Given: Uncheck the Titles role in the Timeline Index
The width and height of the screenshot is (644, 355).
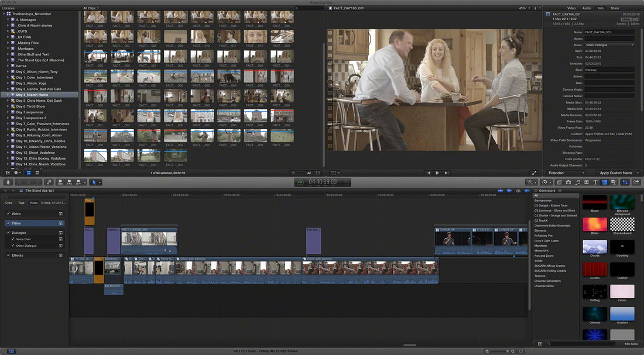Looking at the screenshot, I should (x=8, y=223).
